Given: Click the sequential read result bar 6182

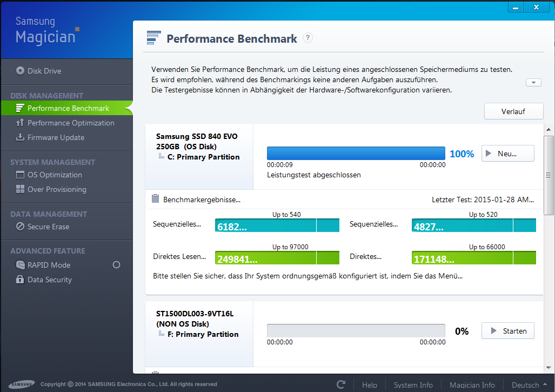Looking at the screenshot, I should (x=277, y=225).
